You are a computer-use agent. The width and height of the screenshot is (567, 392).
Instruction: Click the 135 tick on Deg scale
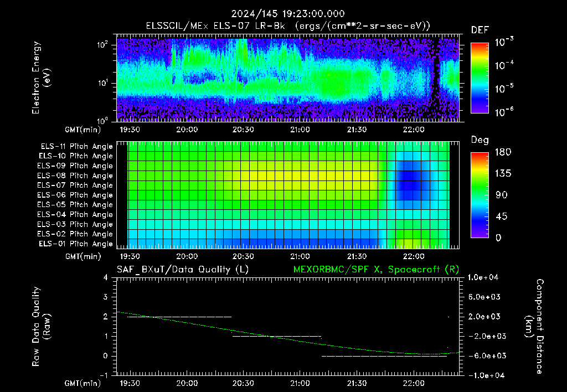click(x=503, y=173)
